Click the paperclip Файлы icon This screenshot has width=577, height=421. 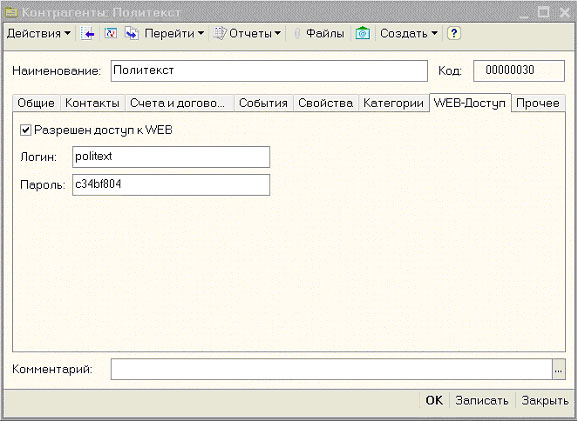click(297, 33)
